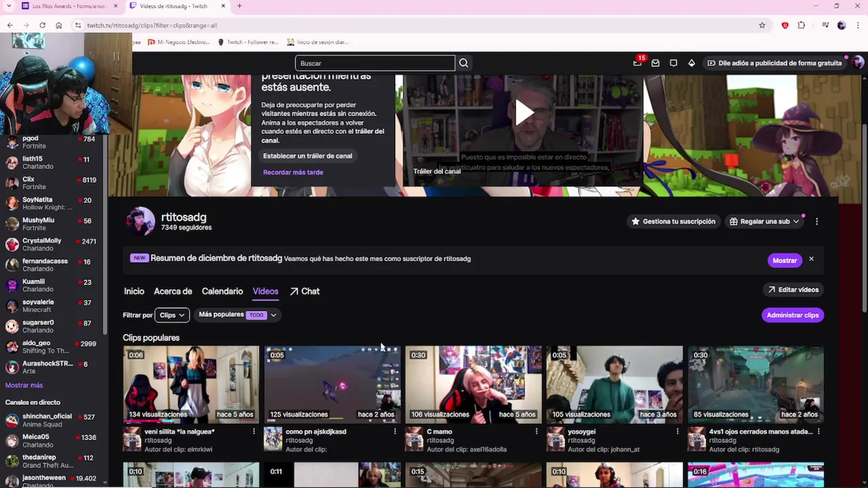The width and height of the screenshot is (868, 488).
Task: Click 'Recordar más tarde' link
Action: [293, 172]
